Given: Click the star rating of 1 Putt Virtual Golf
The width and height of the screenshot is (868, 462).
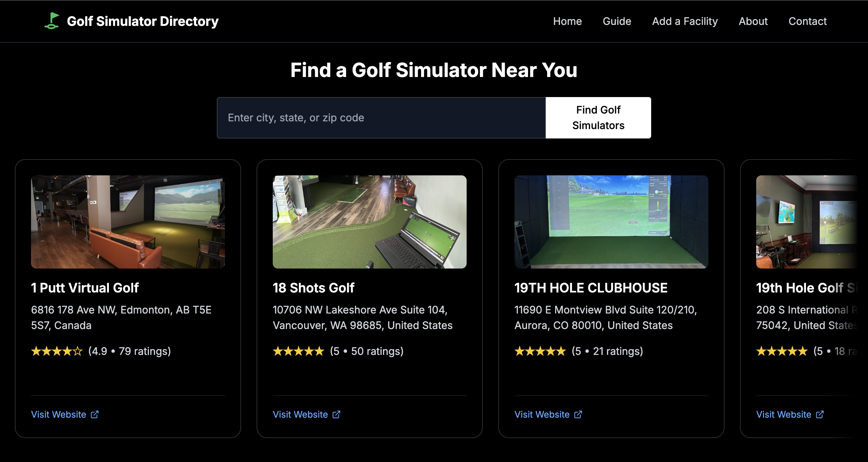Looking at the screenshot, I should (x=57, y=351).
